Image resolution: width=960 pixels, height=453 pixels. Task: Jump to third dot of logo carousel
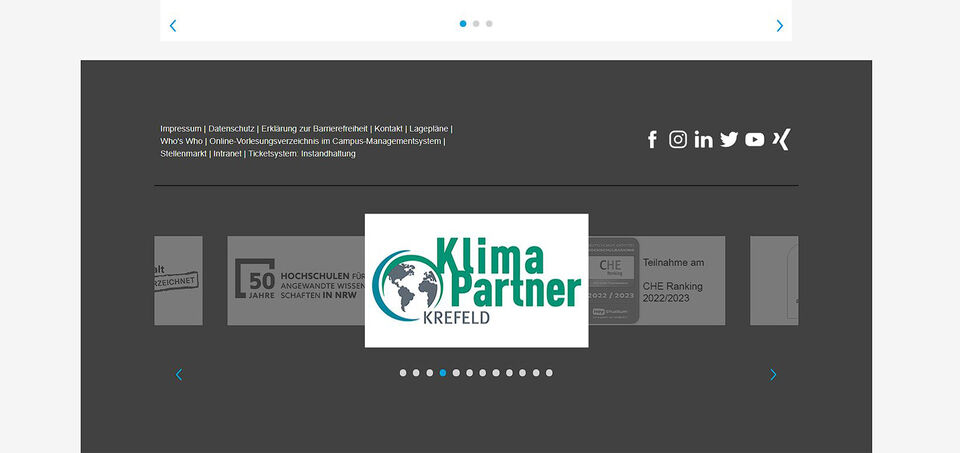pos(430,373)
